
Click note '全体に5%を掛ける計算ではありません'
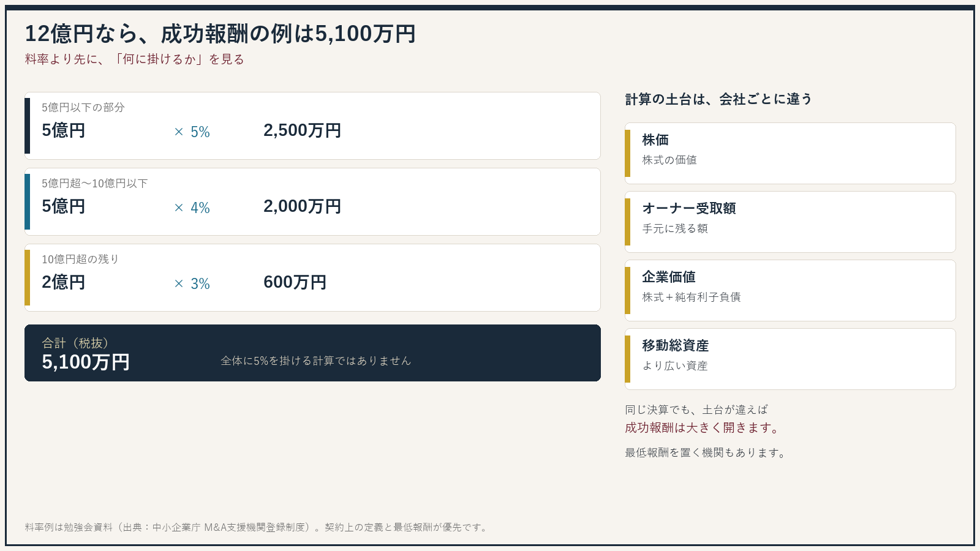pyautogui.click(x=315, y=361)
